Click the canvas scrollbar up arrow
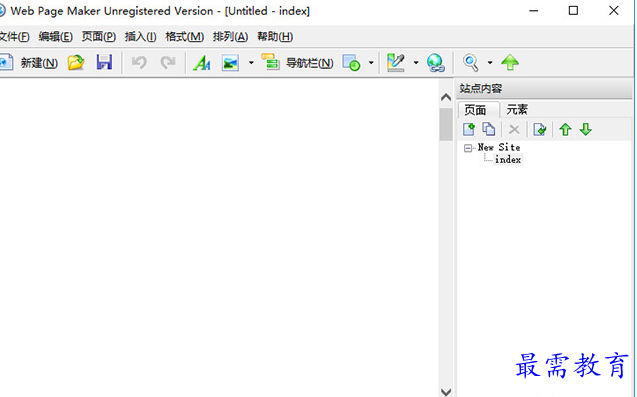 click(446, 97)
